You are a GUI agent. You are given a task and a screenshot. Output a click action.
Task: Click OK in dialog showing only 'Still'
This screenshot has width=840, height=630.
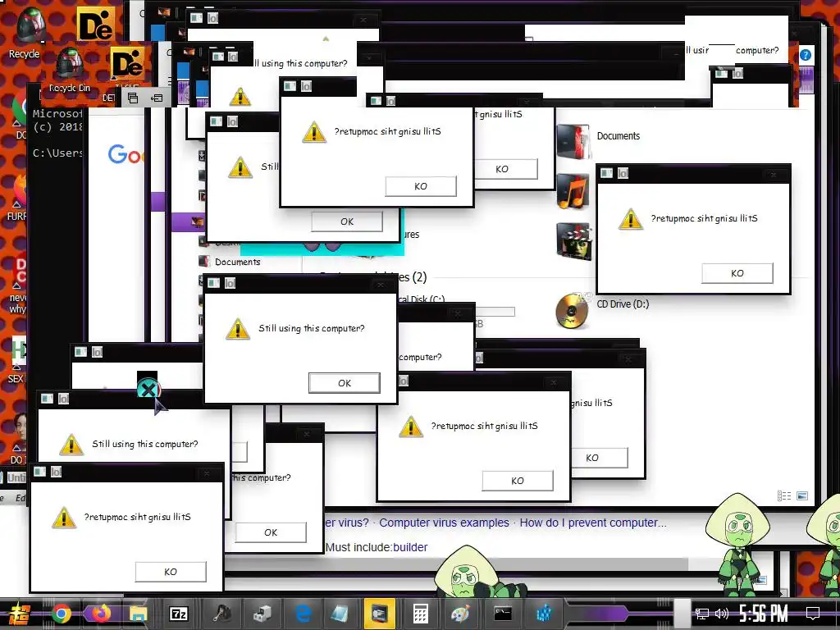coord(347,221)
